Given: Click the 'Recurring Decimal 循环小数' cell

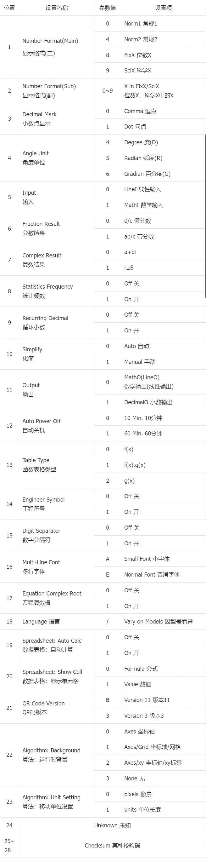Looking at the screenshot, I should click(x=57, y=322).
